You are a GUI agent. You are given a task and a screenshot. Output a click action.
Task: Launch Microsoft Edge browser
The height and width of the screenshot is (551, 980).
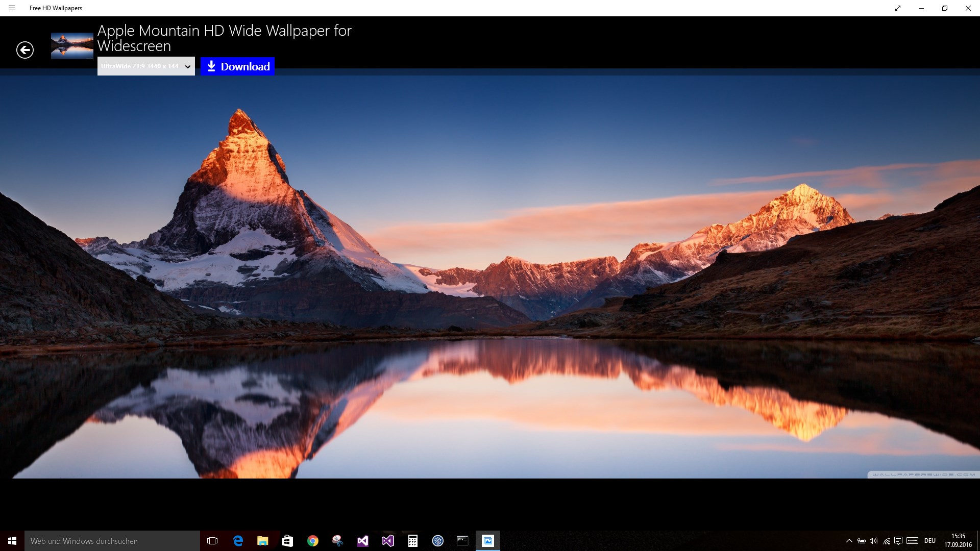pyautogui.click(x=238, y=540)
